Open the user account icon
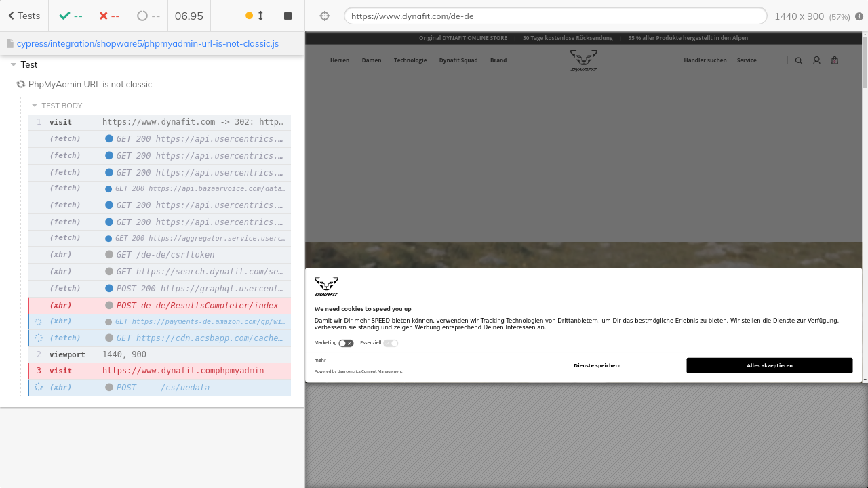Image resolution: width=868 pixels, height=488 pixels. (x=816, y=60)
